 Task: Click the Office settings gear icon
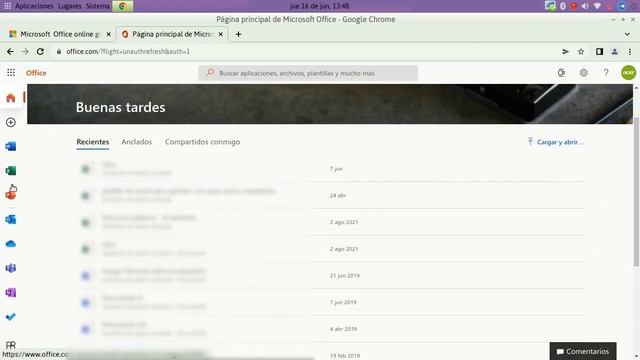tap(584, 73)
